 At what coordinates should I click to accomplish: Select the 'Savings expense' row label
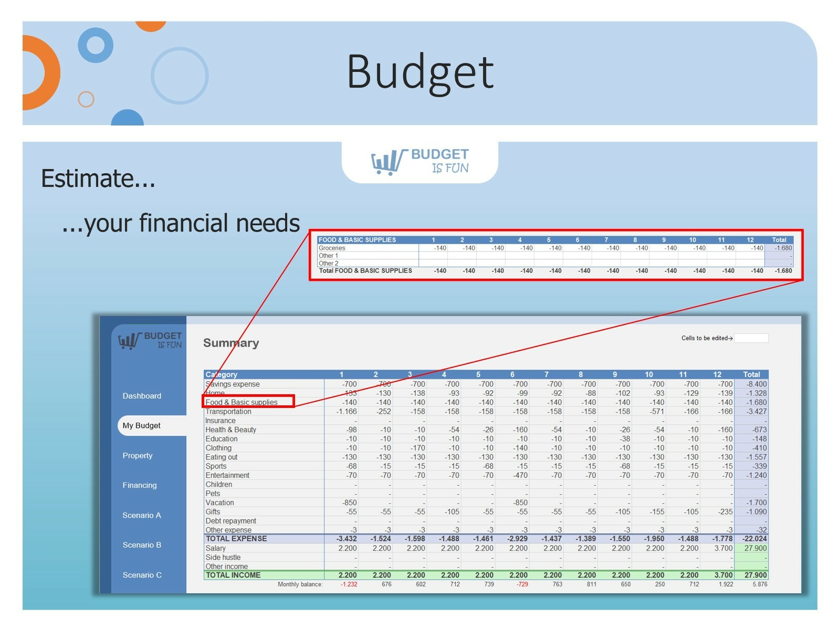tap(233, 384)
